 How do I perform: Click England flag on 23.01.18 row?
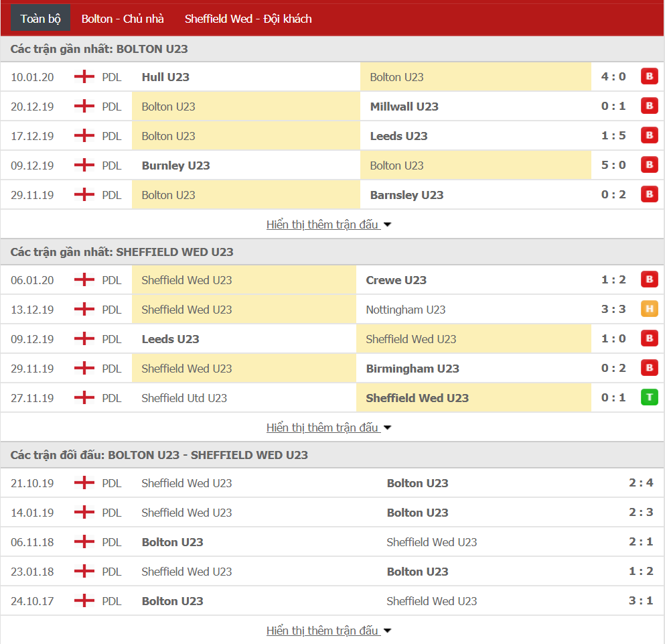(x=84, y=571)
